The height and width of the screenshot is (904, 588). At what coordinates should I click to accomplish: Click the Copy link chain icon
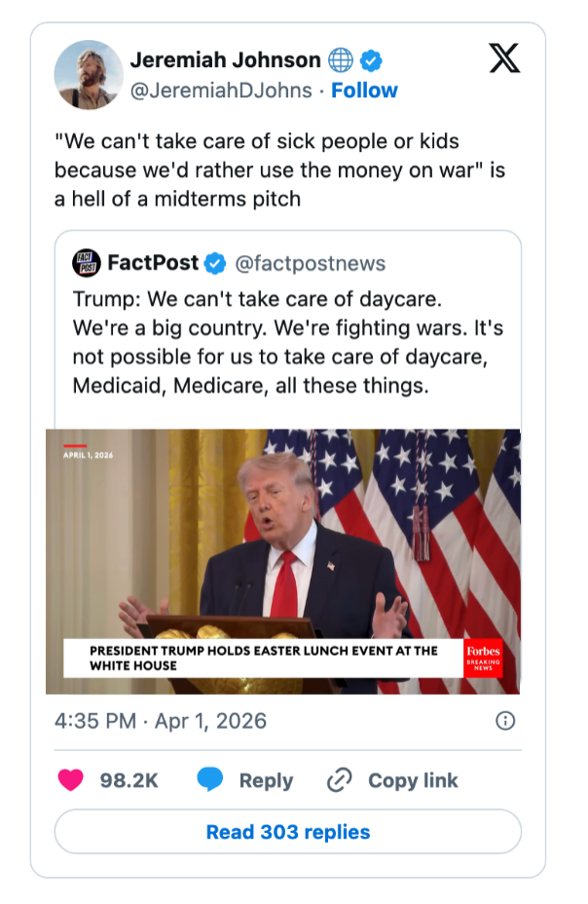(339, 780)
